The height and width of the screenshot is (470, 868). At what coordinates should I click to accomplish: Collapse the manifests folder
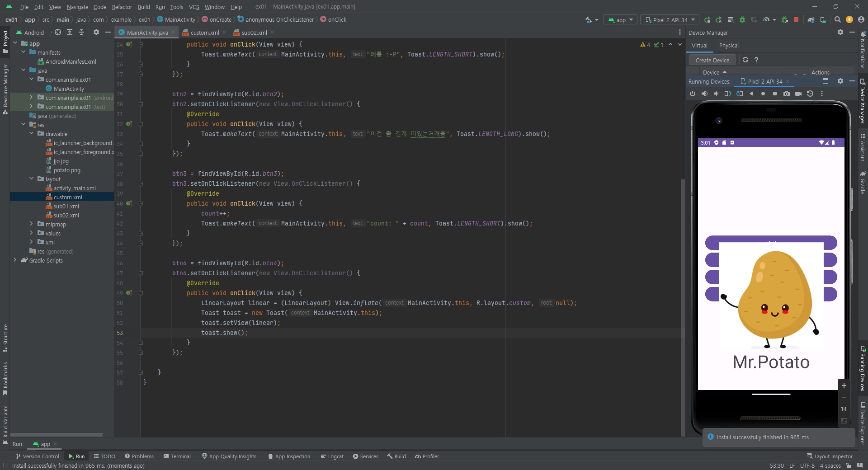click(x=24, y=52)
